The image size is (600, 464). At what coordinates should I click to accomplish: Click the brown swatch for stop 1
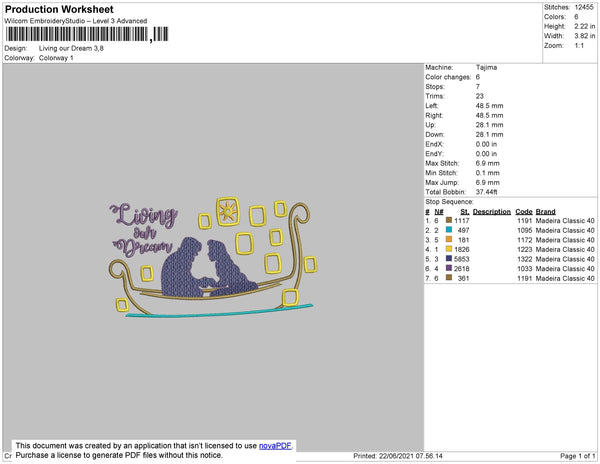pos(449,220)
